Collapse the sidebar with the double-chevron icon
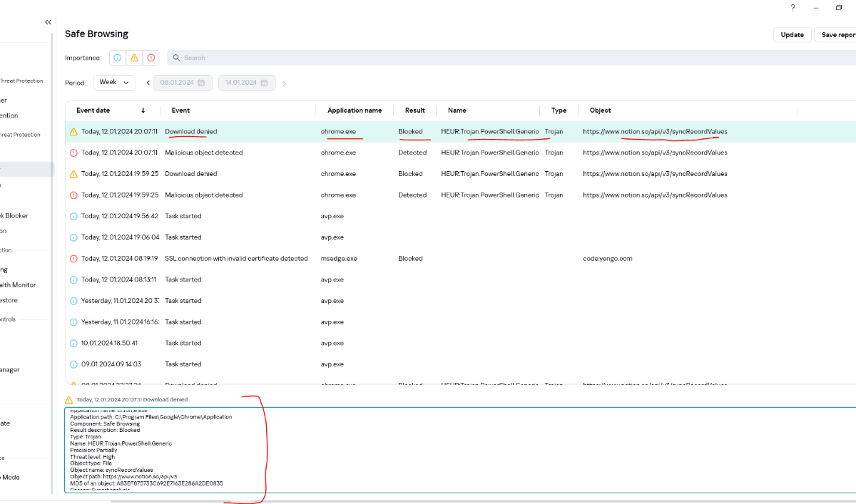The height and width of the screenshot is (504, 856). click(x=48, y=22)
